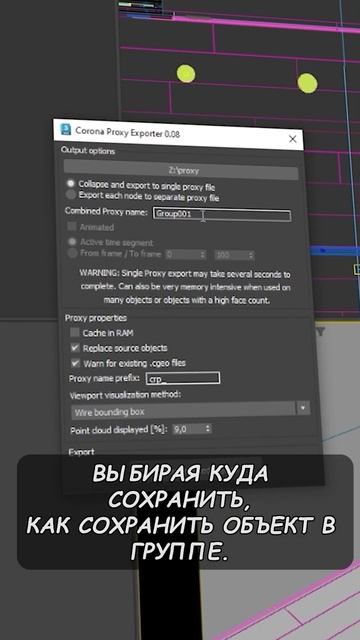Click the Proxy name prefix field
The height and width of the screenshot is (640, 360).
[x=183, y=378]
